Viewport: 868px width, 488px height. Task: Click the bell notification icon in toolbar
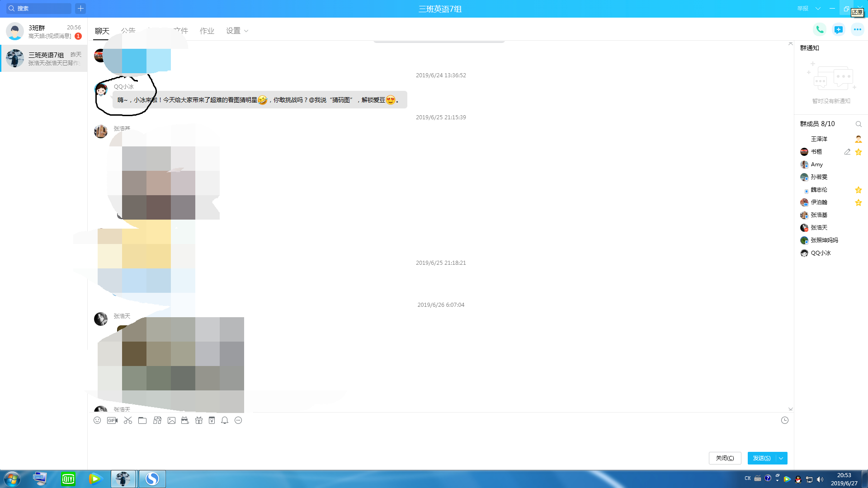[x=225, y=420]
